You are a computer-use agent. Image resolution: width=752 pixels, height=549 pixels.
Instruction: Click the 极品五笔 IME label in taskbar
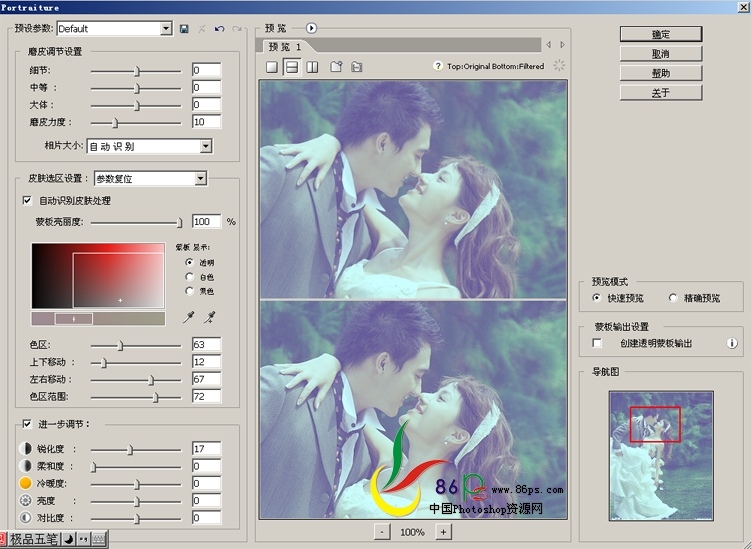coord(34,539)
